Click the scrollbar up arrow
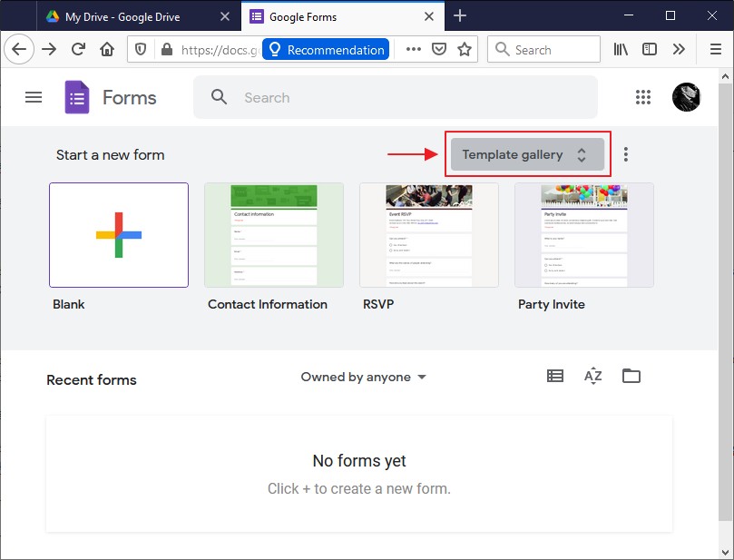Viewport: 734px width, 560px height. tap(725, 76)
